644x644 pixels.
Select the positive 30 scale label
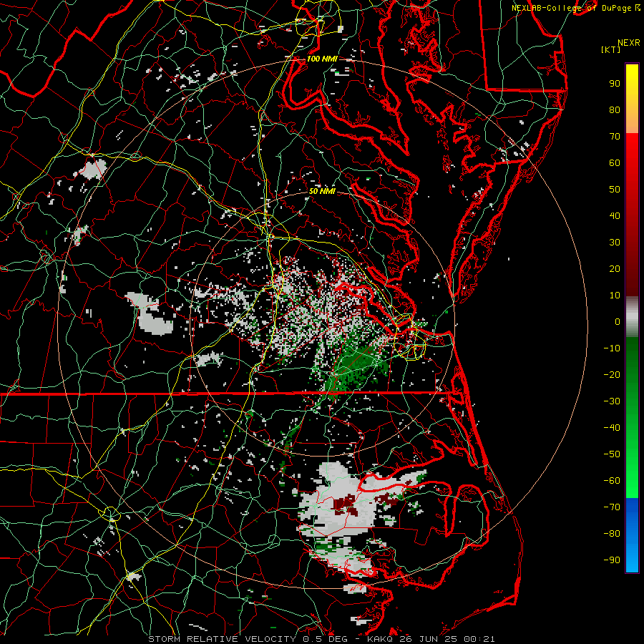point(615,243)
